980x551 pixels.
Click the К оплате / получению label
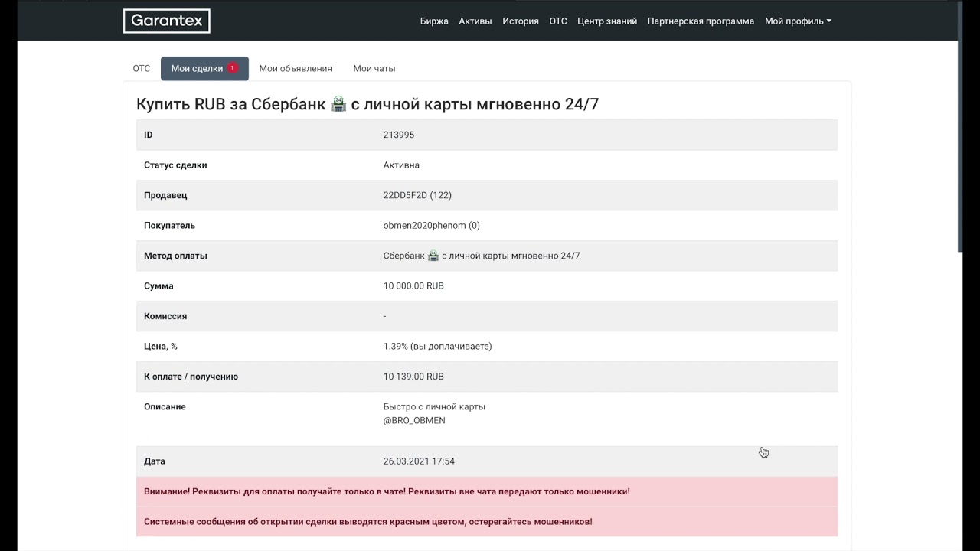tap(191, 377)
